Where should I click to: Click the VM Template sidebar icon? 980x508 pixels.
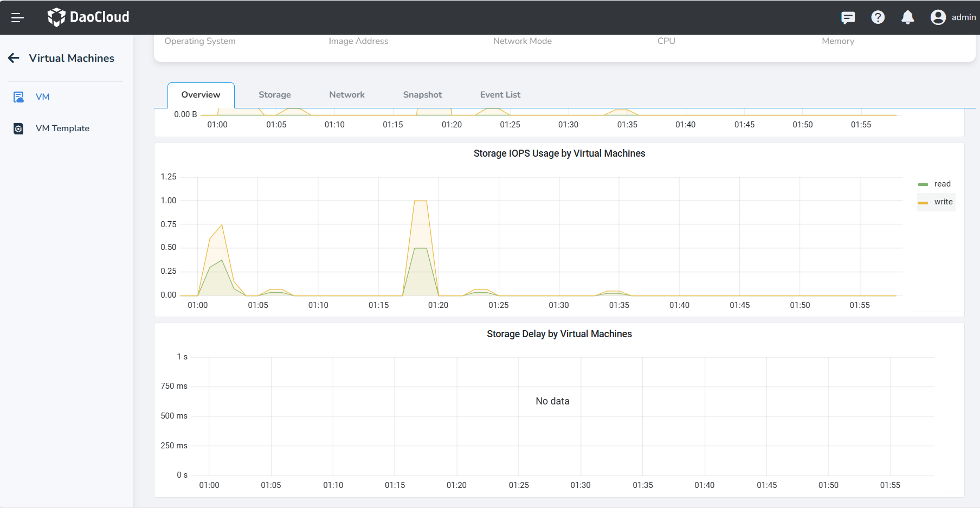coord(18,128)
